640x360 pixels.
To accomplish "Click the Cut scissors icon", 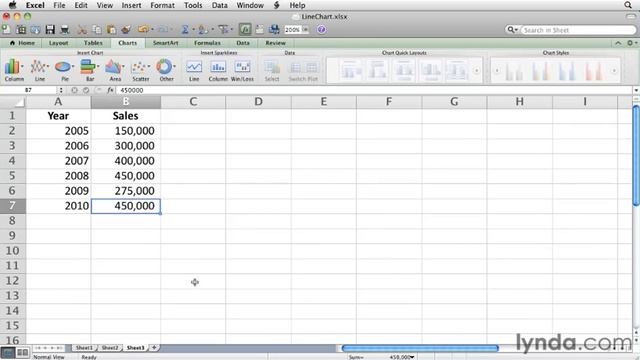I will coord(82,29).
